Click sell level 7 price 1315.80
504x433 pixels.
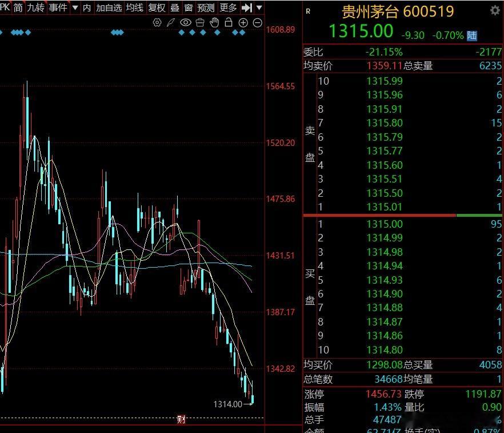point(385,123)
